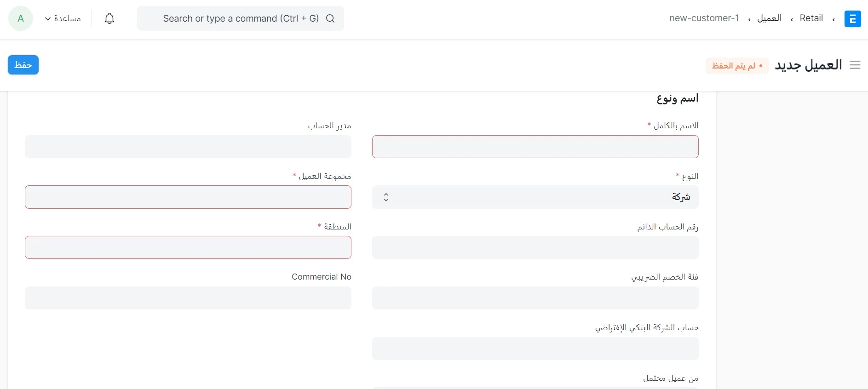Viewport: 868px width, 389px height.
Task: Open the النوع type select with شركة
Action: pyautogui.click(x=535, y=197)
